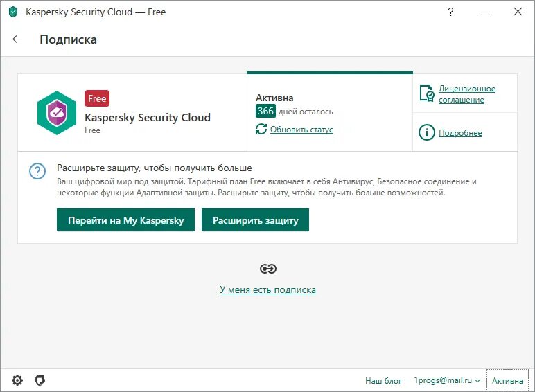
Task: Click the Обновить статус link
Action: coord(301,130)
